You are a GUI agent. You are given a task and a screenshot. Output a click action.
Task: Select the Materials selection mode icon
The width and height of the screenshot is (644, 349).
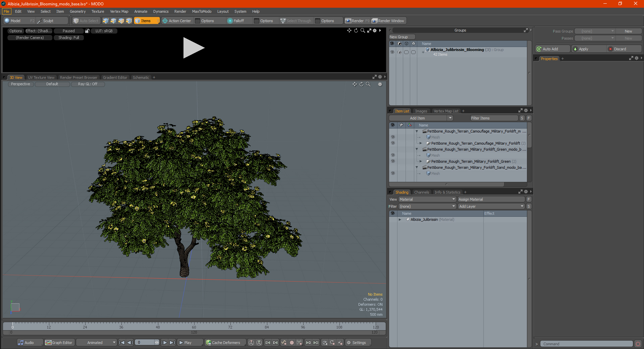pyautogui.click(x=129, y=21)
